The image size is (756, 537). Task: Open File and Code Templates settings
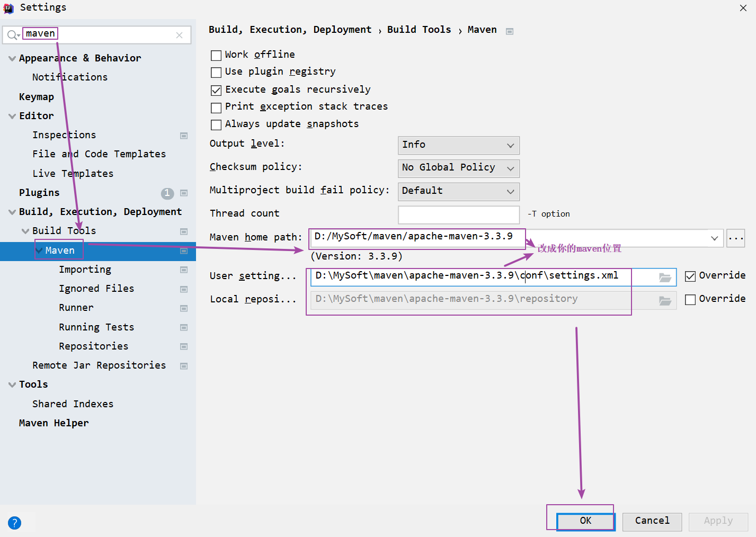pyautogui.click(x=99, y=154)
